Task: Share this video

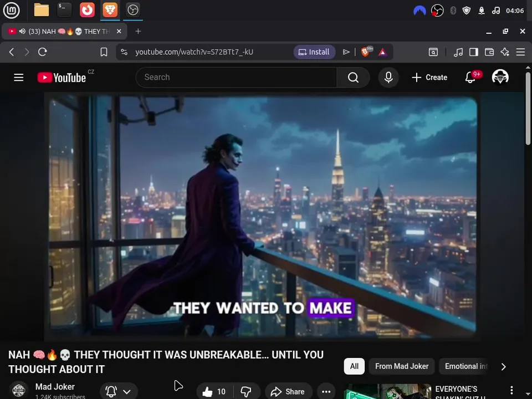Action: (x=288, y=392)
